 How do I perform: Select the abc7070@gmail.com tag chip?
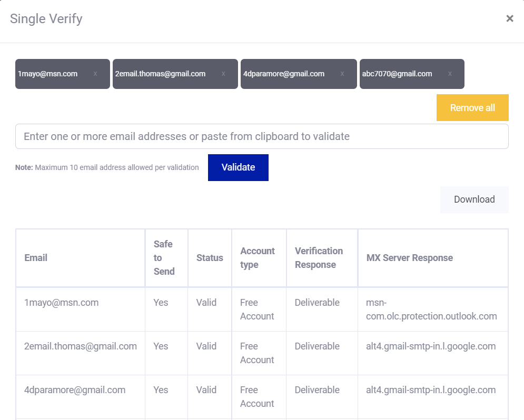(412, 74)
